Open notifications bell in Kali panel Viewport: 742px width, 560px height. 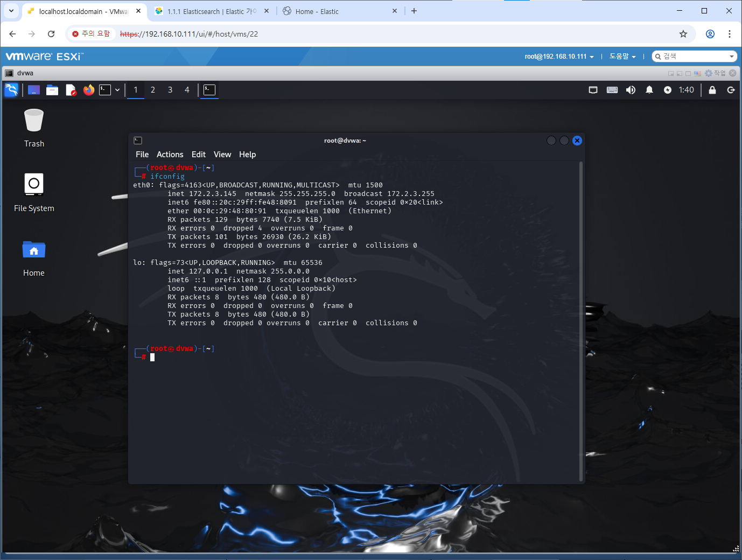649,90
